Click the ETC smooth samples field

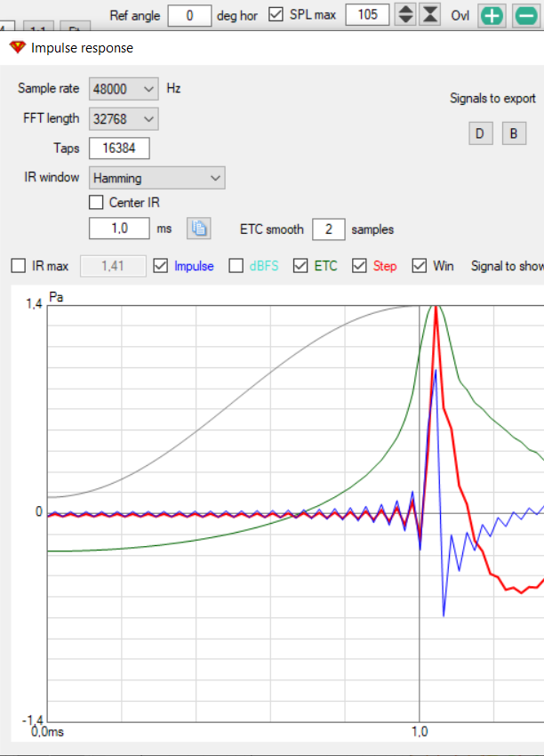tap(329, 229)
